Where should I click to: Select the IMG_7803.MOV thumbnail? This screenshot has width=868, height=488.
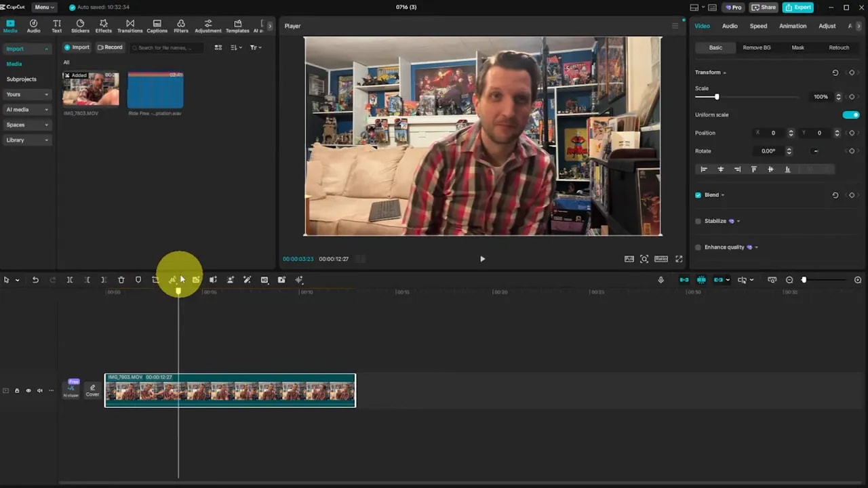tap(90, 89)
